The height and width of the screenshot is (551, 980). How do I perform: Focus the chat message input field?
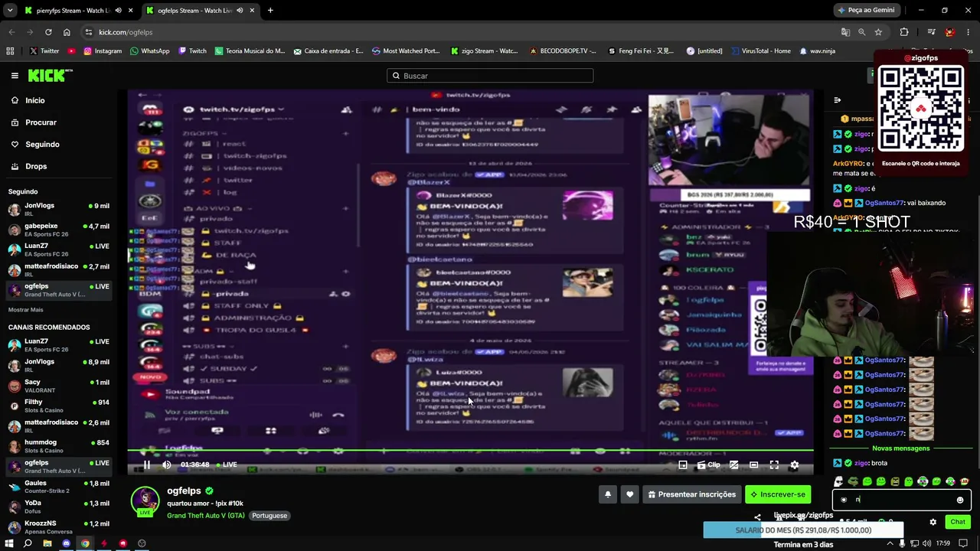point(900,500)
